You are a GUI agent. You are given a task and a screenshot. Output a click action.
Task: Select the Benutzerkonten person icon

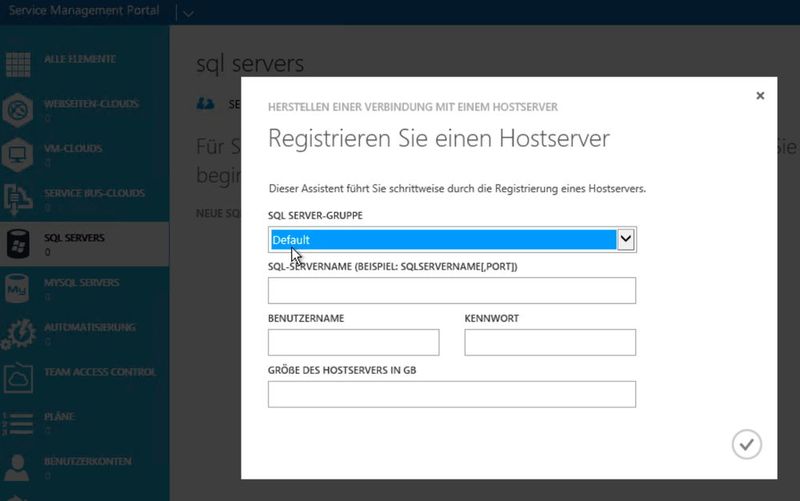(x=17, y=467)
